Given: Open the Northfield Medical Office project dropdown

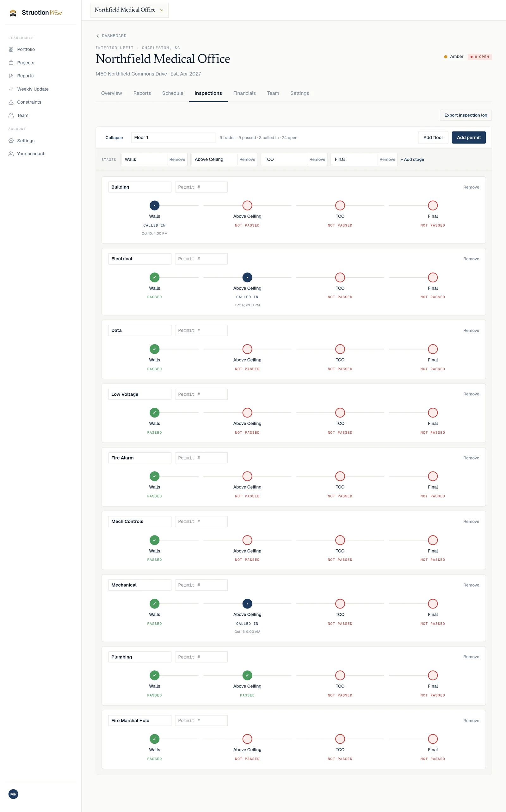Looking at the screenshot, I should pyautogui.click(x=129, y=10).
